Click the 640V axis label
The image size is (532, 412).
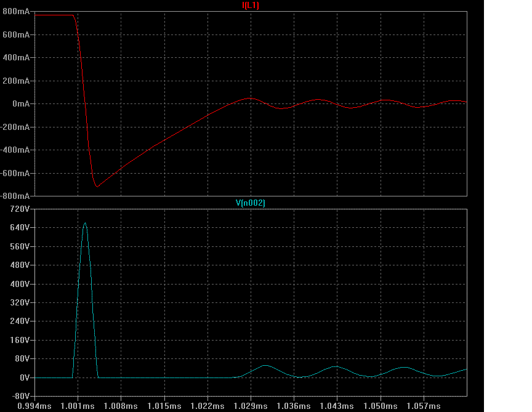click(20, 228)
